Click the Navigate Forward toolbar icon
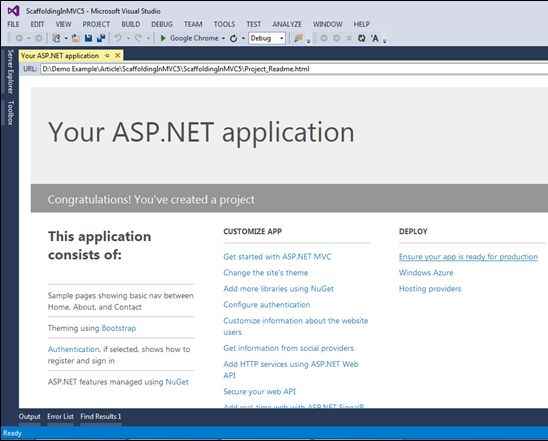548x441 pixels. 39,38
